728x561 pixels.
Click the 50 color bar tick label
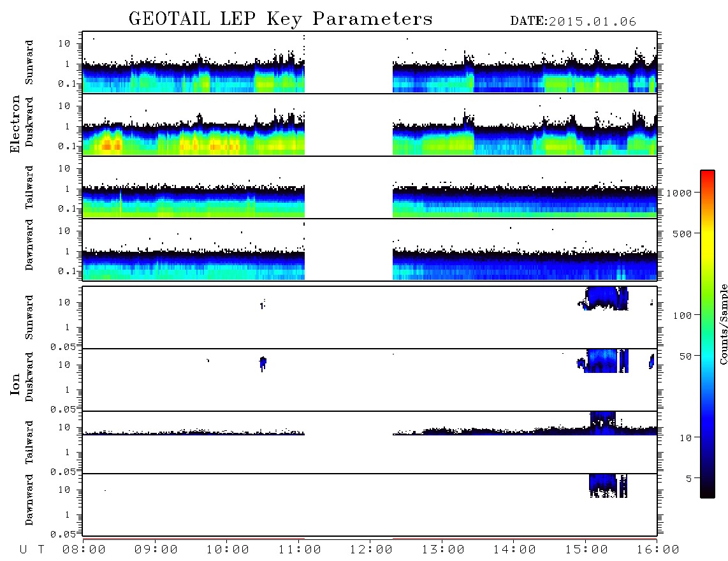click(686, 356)
